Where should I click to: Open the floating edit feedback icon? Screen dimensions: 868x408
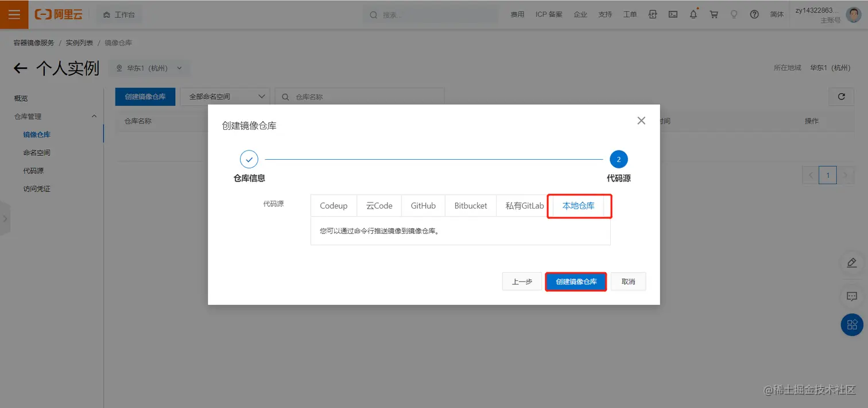click(852, 263)
